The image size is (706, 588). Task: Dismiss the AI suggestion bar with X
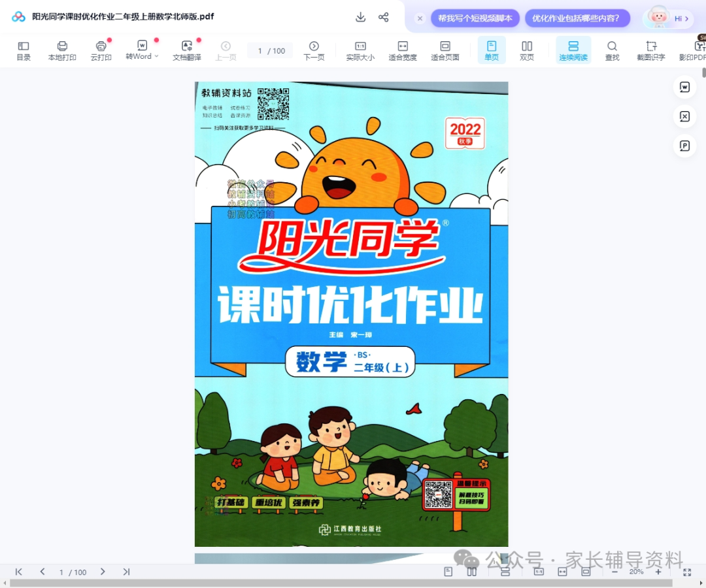coord(420,18)
